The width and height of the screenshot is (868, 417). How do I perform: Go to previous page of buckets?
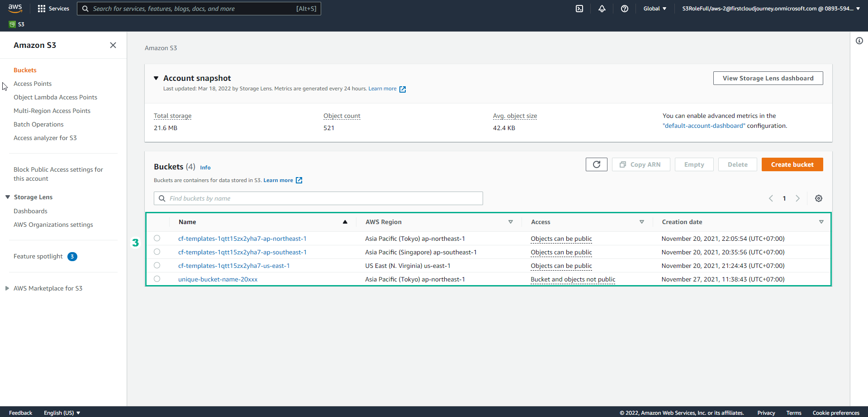(x=771, y=198)
